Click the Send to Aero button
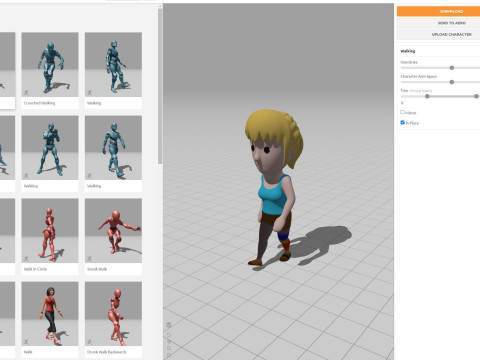This screenshot has width=480, height=360. pos(438,23)
